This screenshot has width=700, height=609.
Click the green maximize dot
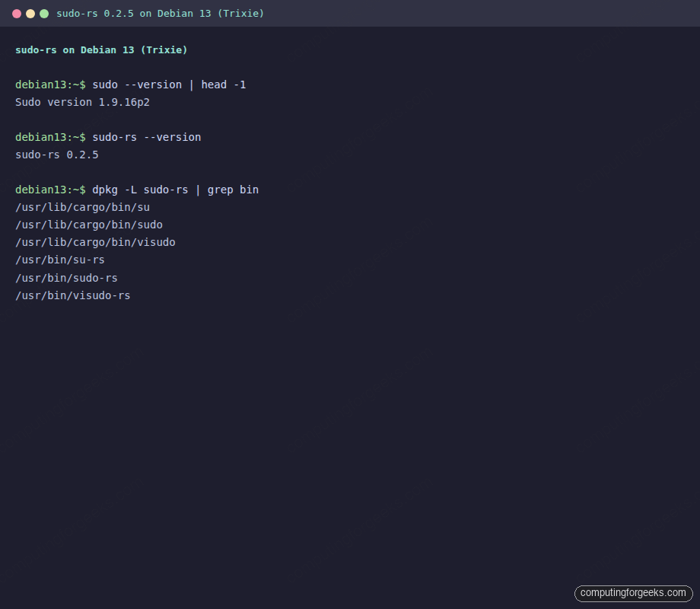point(44,13)
